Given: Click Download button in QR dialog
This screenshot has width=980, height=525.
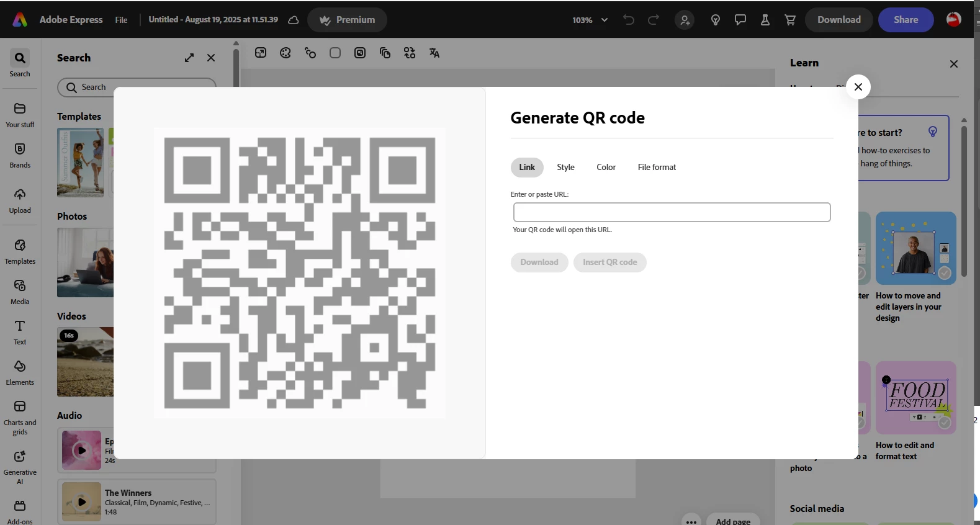Looking at the screenshot, I should (539, 262).
